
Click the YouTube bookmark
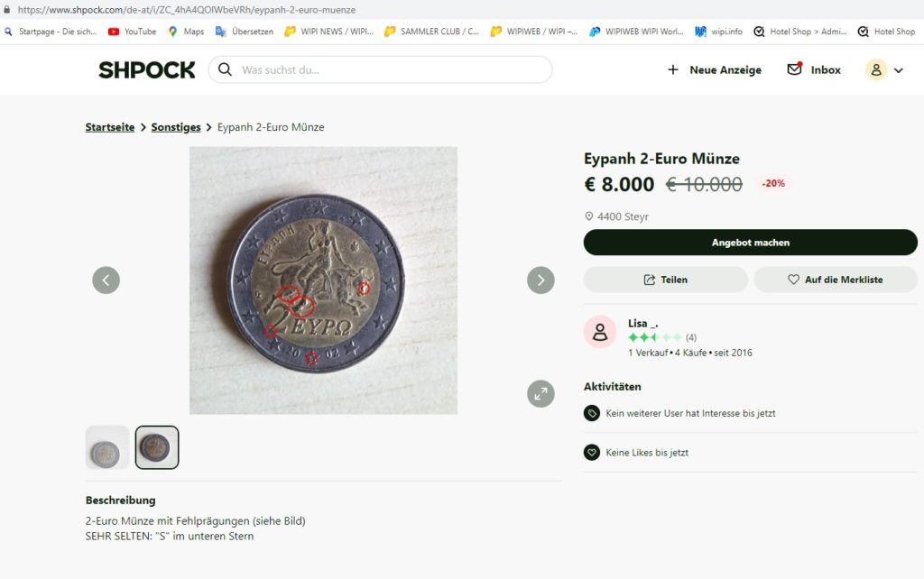132,32
